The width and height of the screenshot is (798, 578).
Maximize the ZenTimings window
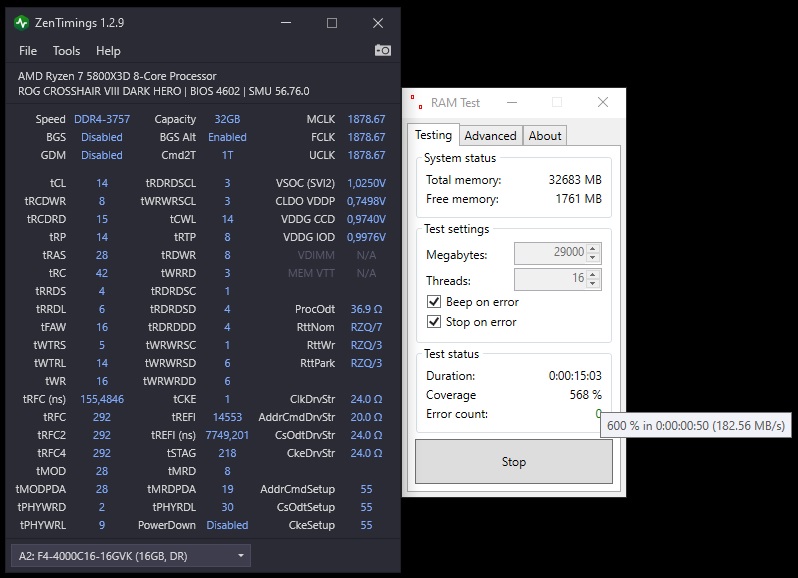point(332,23)
